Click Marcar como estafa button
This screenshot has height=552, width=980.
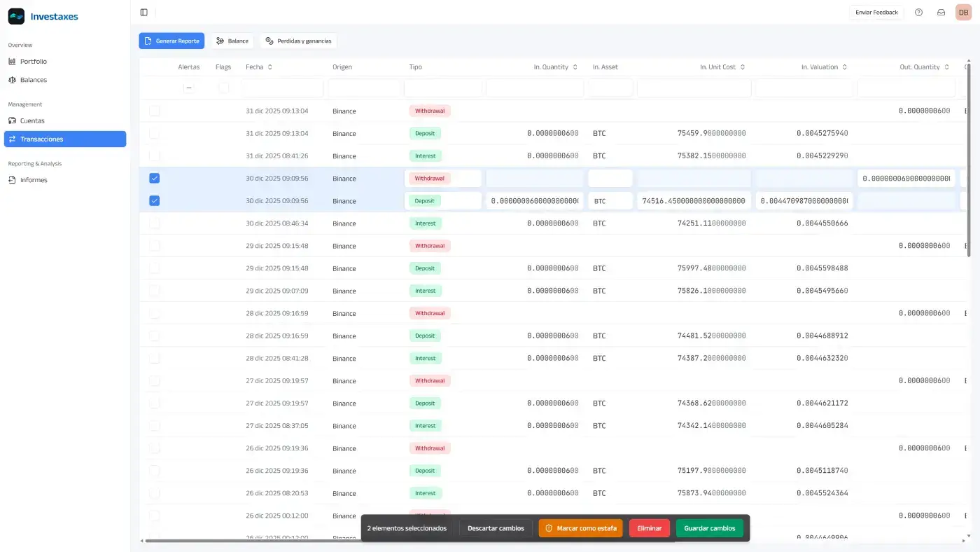[580, 528]
